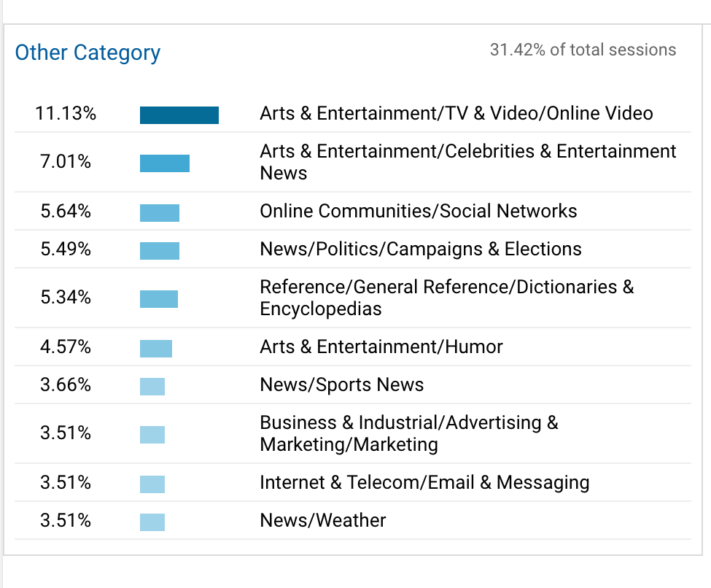Select Advertising & Marketing/Marketing category label

[408, 433]
